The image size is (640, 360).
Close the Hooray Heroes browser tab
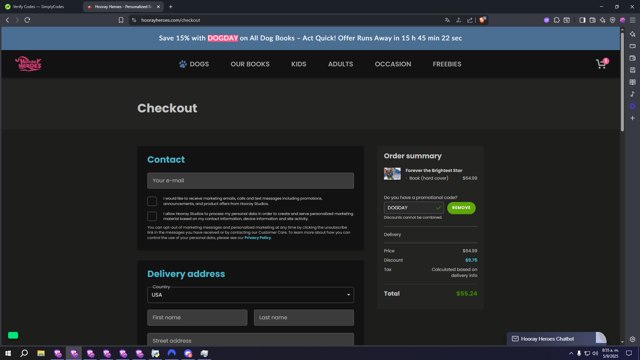click(158, 7)
